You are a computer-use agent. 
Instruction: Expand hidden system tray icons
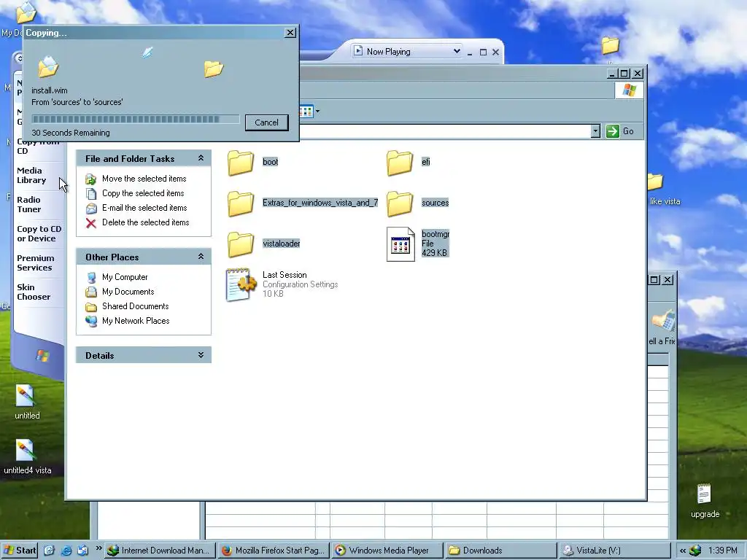pos(682,551)
